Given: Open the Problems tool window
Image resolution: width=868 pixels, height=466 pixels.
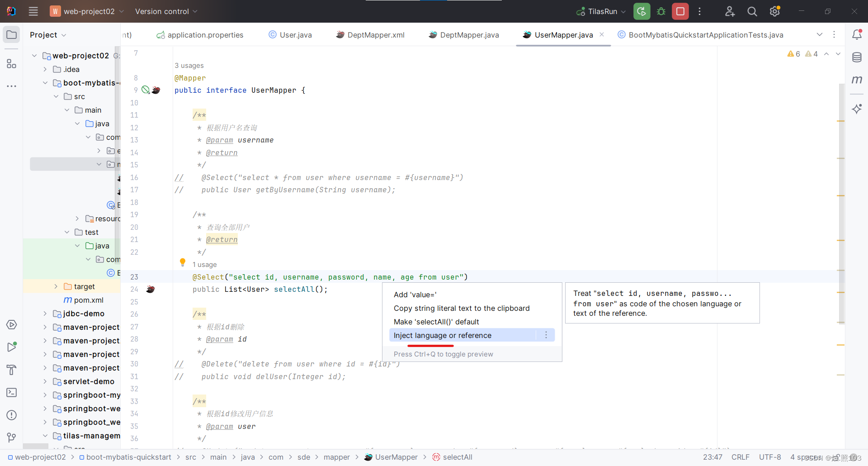Looking at the screenshot, I should (x=11, y=415).
